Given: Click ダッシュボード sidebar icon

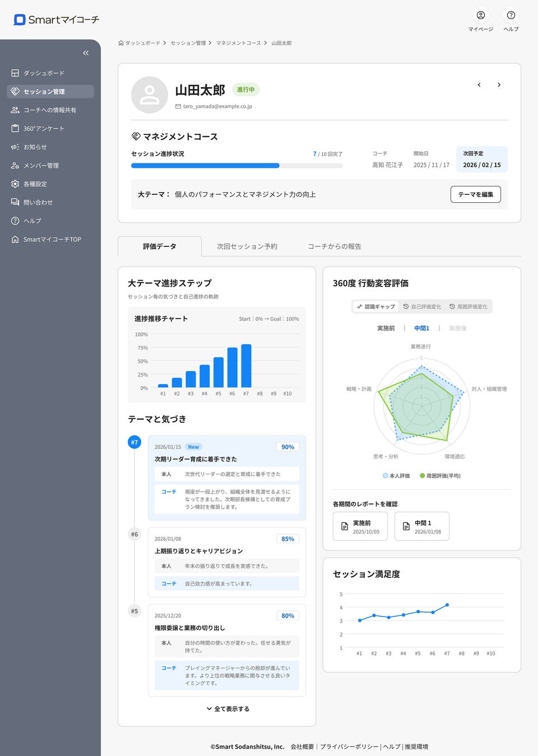Looking at the screenshot, I should pos(15,73).
